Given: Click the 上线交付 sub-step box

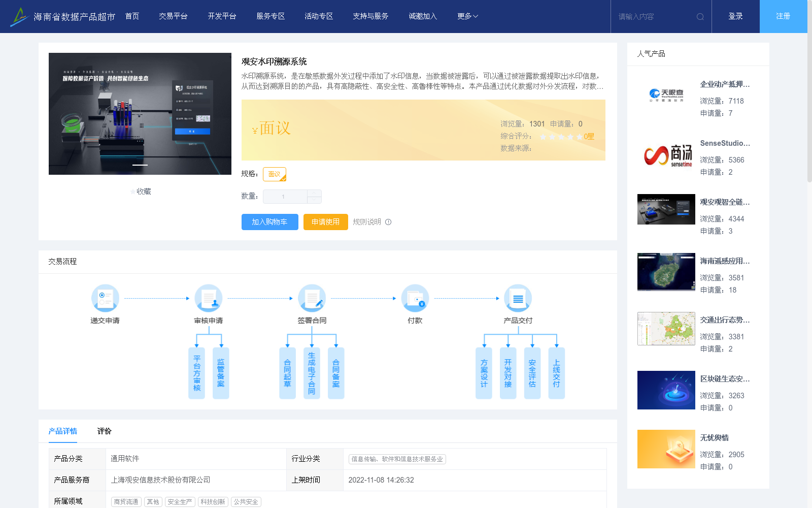Looking at the screenshot, I should pyautogui.click(x=557, y=373).
